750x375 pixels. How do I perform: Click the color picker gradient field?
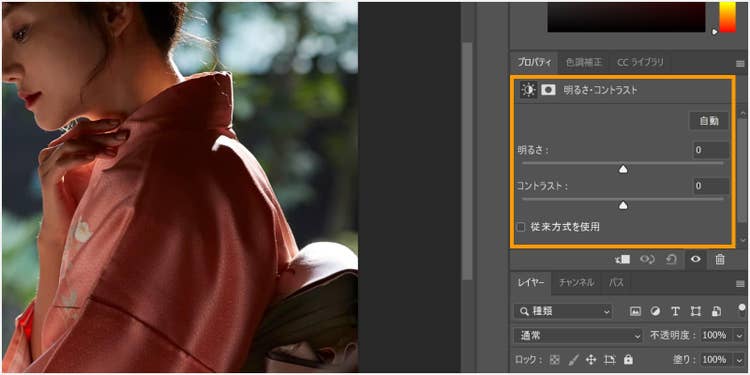coord(626,17)
